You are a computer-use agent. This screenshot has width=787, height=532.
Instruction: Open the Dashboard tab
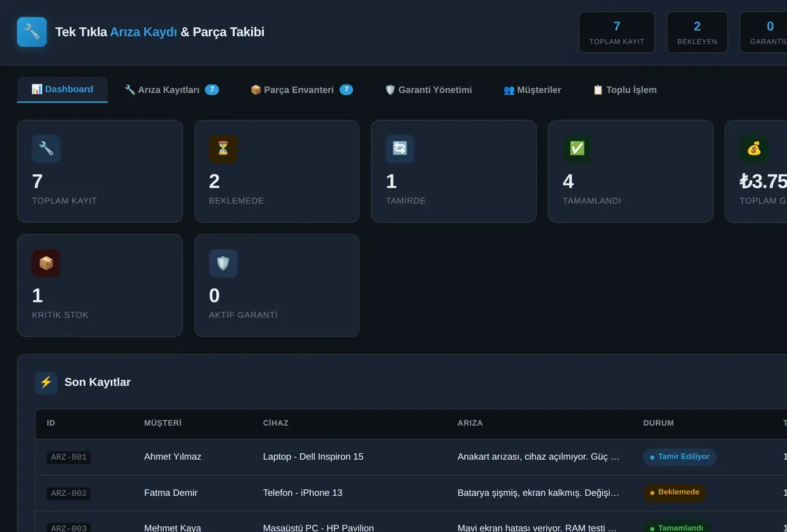[x=62, y=89]
